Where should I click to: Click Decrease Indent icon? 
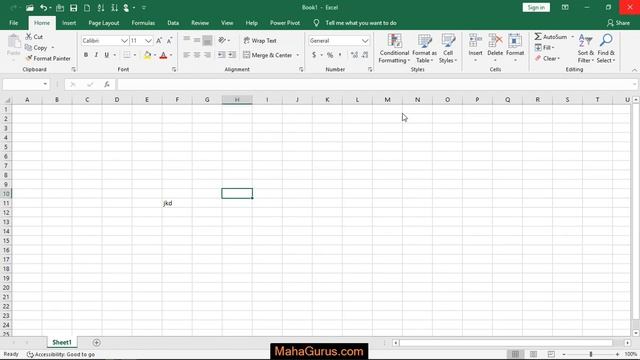(x=221, y=55)
